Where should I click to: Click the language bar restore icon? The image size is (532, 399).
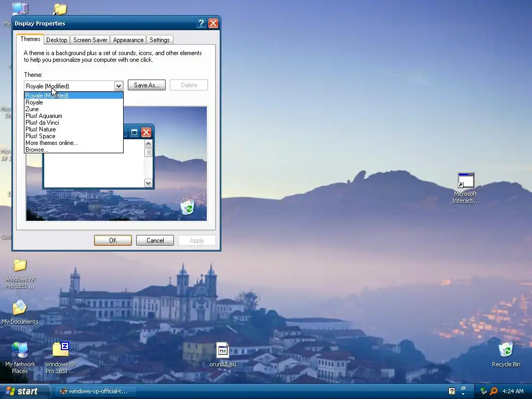click(463, 388)
